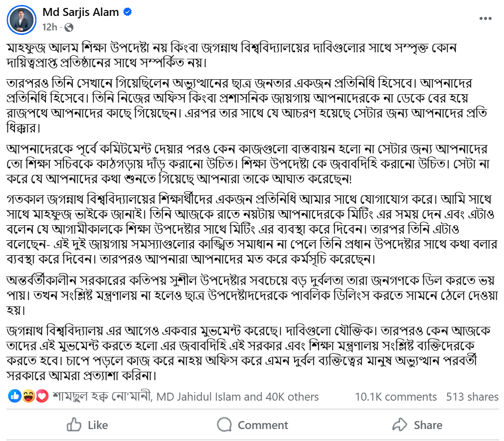
Task: Show the 10.1K comments
Action: [396, 397]
